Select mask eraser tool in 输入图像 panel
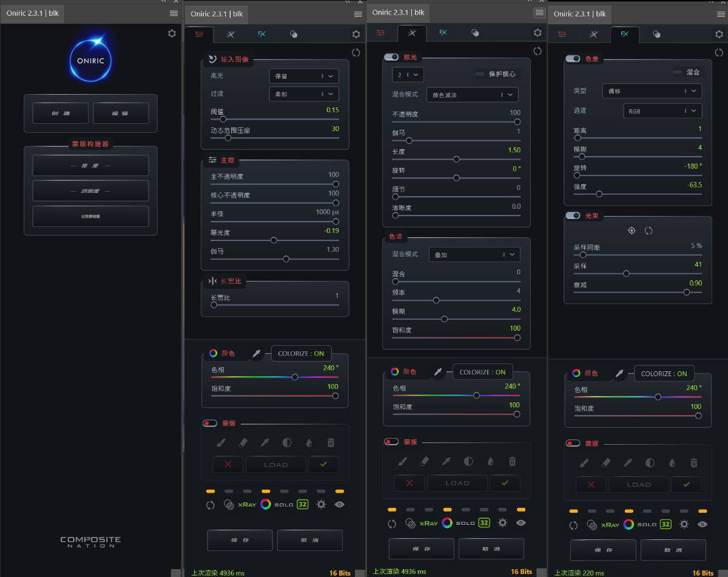 pyautogui.click(x=243, y=443)
